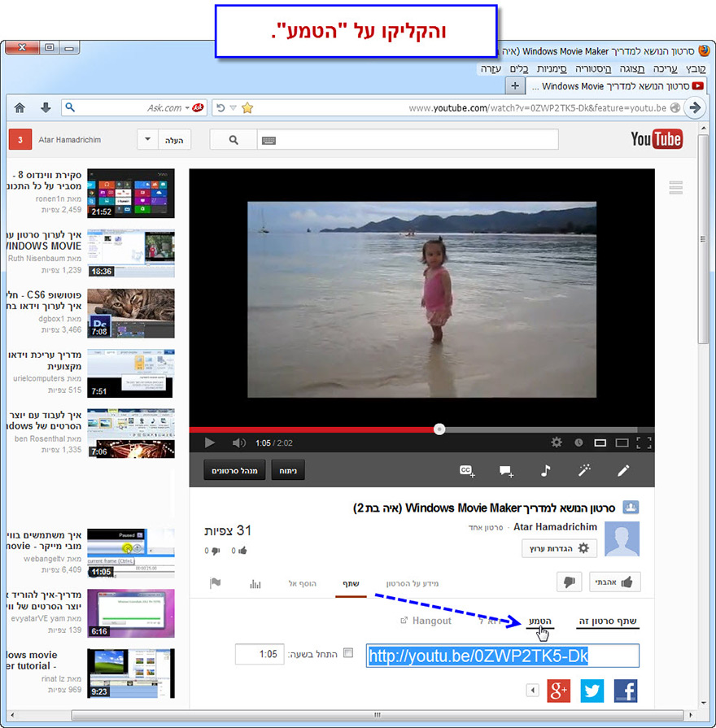This screenshot has height=728, width=716.
Task: Select the הטמע (Embed) tab
Action: click(539, 621)
